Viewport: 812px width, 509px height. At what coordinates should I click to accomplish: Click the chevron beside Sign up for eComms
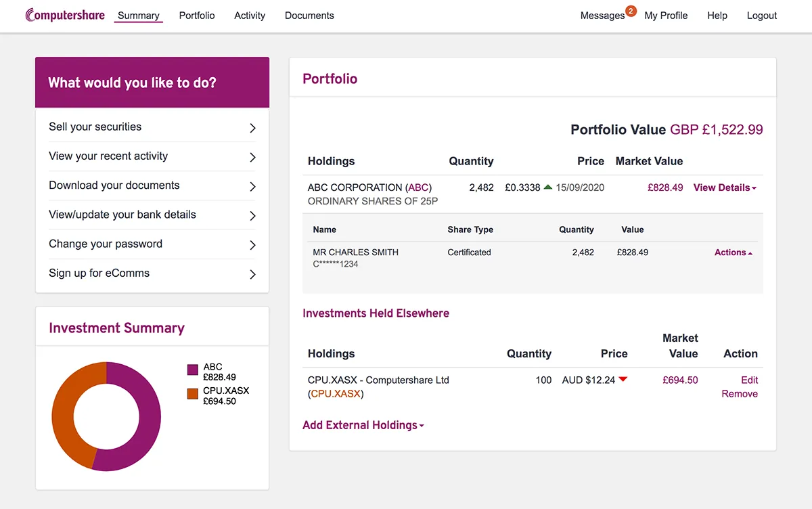[252, 273]
